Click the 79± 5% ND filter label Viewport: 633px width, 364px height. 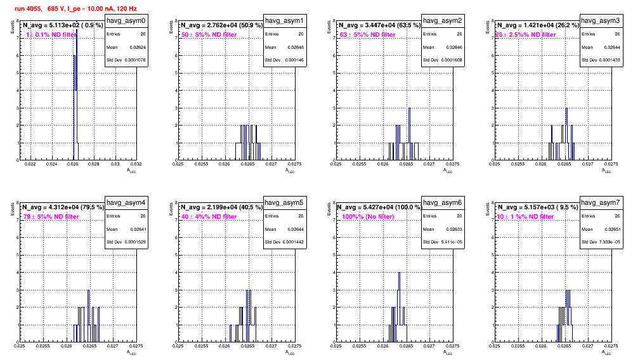tap(51, 217)
